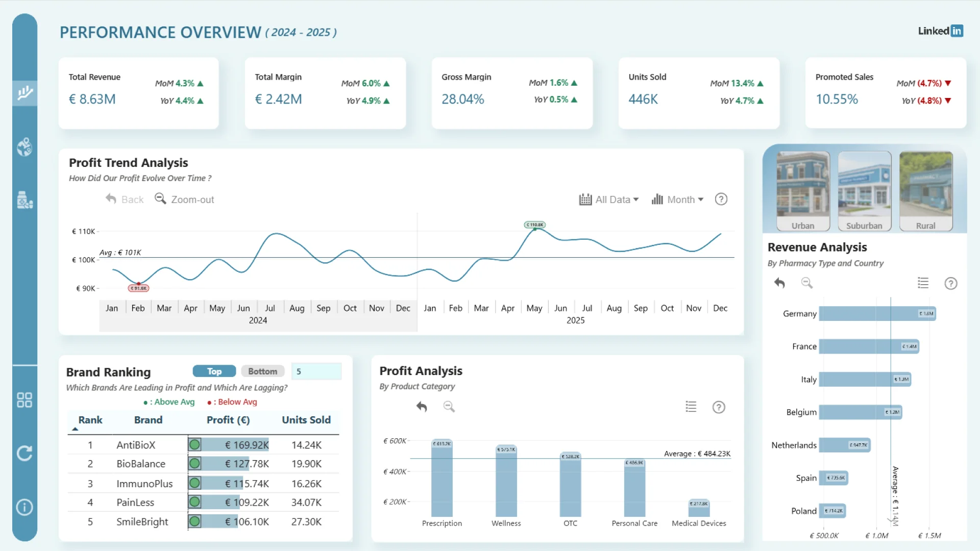Viewport: 980px width, 551px height.
Task: Select the Top brands toggle
Action: pos(214,371)
